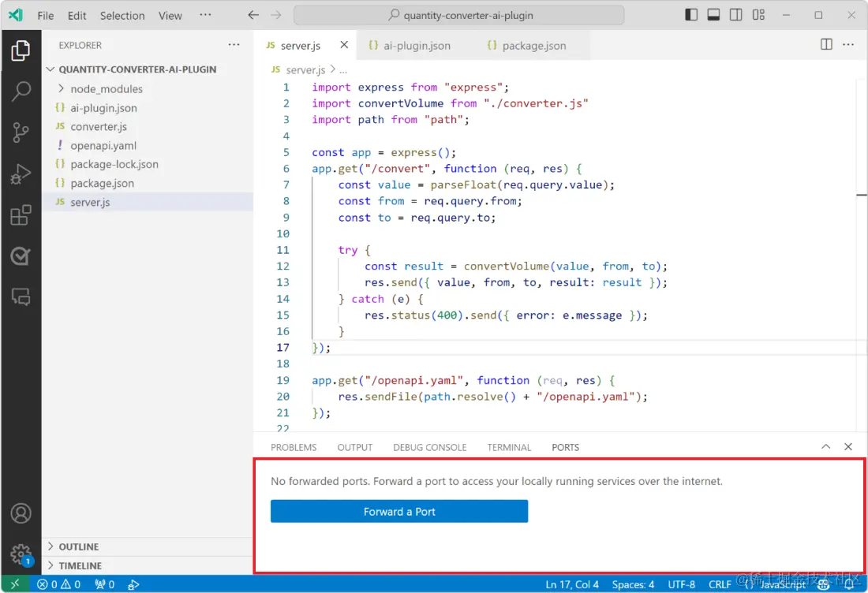
Task: Click the debug launch status icon
Action: pyautogui.click(x=133, y=584)
